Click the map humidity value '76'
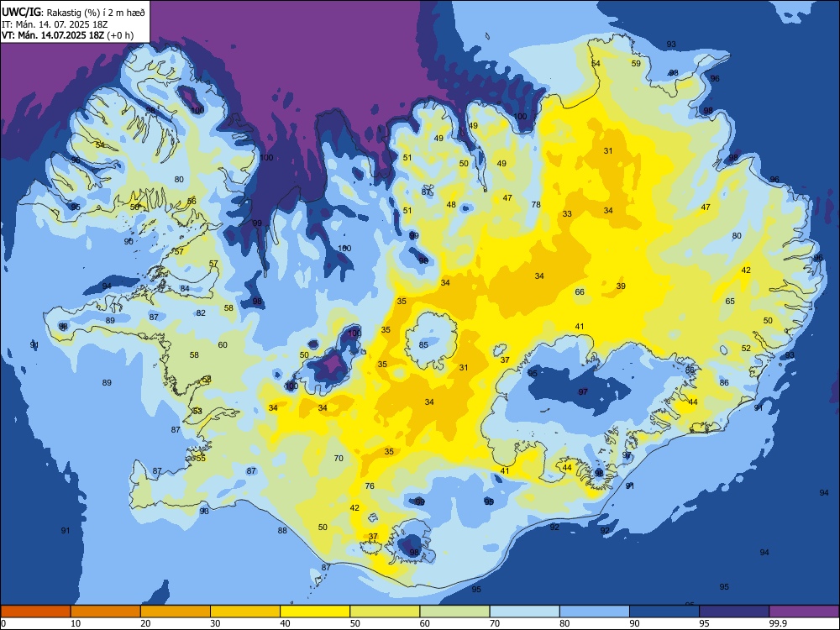The image size is (840, 630). click(x=370, y=486)
